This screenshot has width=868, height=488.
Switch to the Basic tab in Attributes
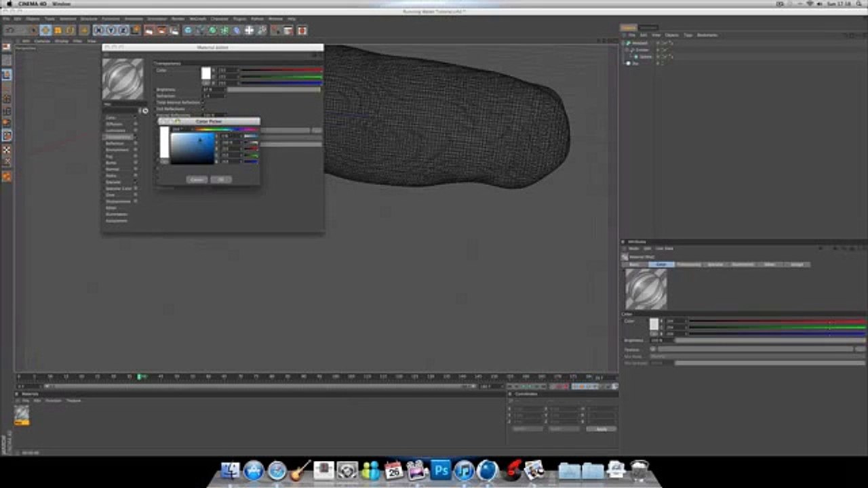(634, 264)
